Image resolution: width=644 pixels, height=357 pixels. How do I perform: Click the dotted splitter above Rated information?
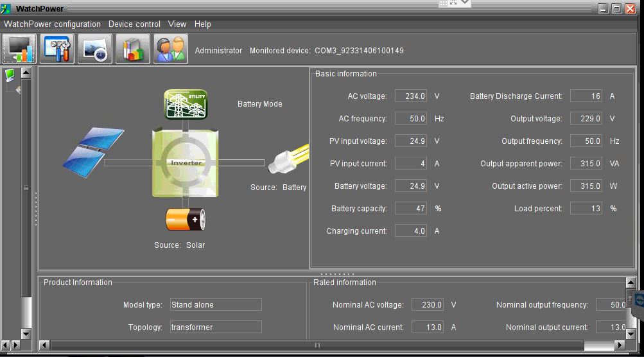(x=337, y=274)
